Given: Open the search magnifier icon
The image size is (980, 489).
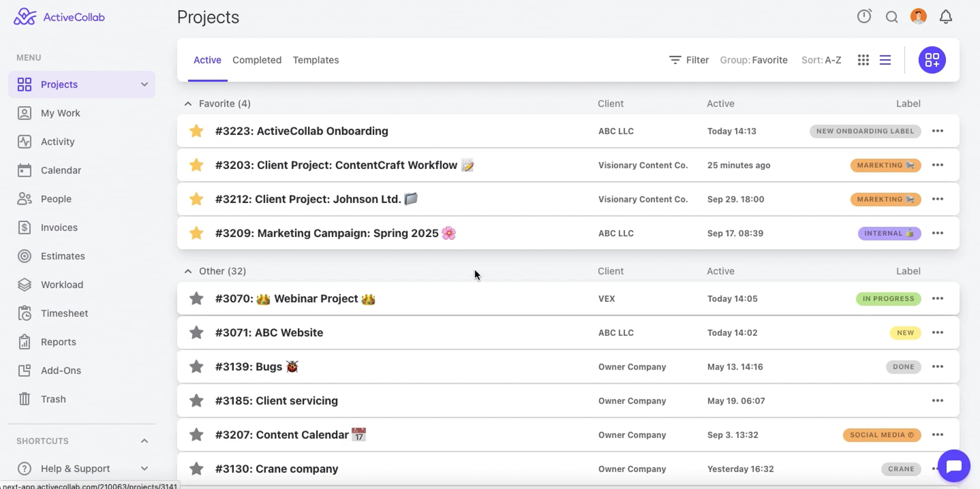Looking at the screenshot, I should tap(892, 17).
